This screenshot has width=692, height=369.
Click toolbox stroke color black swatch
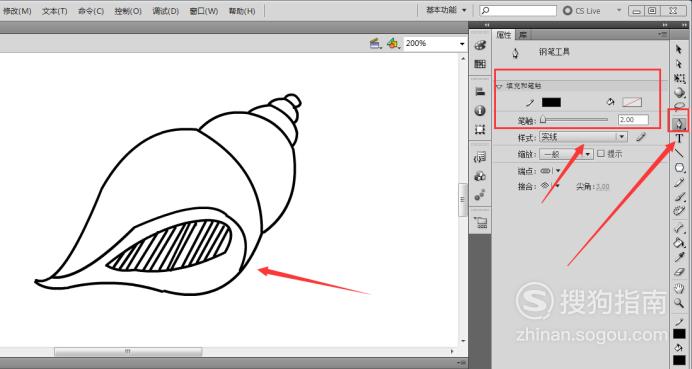(x=679, y=334)
